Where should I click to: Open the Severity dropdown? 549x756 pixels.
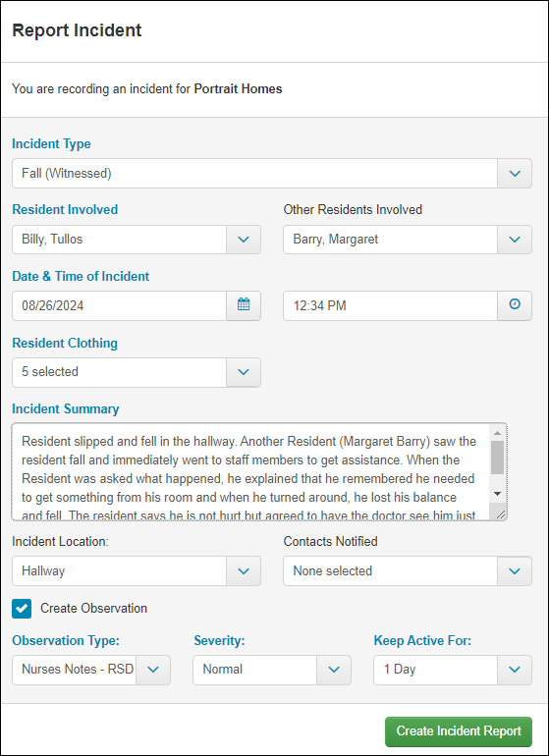pyautogui.click(x=272, y=670)
